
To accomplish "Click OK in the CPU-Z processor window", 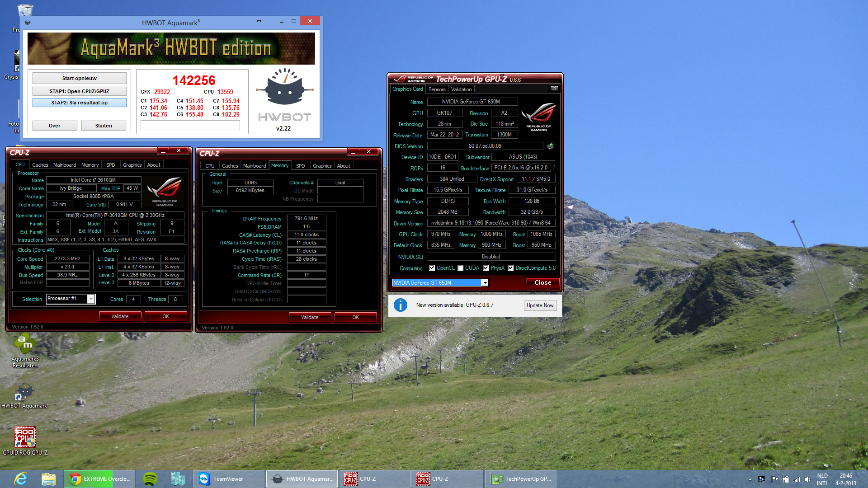I will pos(165,316).
